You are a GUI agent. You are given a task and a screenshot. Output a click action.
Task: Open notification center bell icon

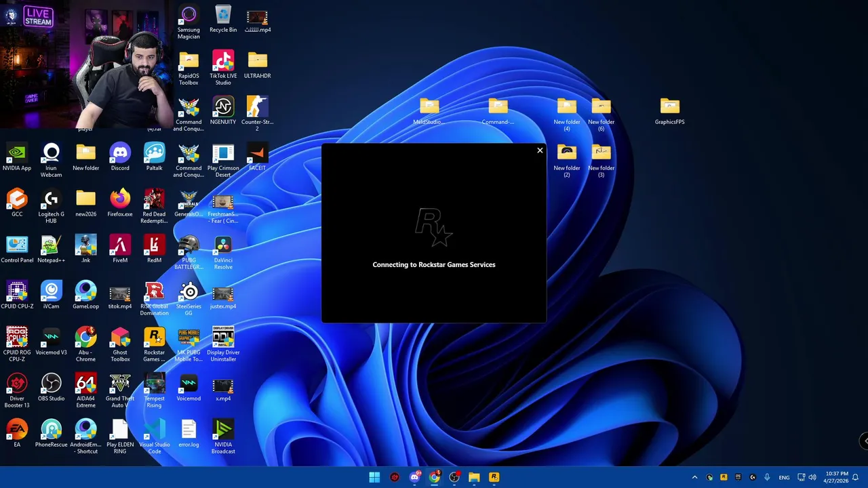(x=856, y=477)
